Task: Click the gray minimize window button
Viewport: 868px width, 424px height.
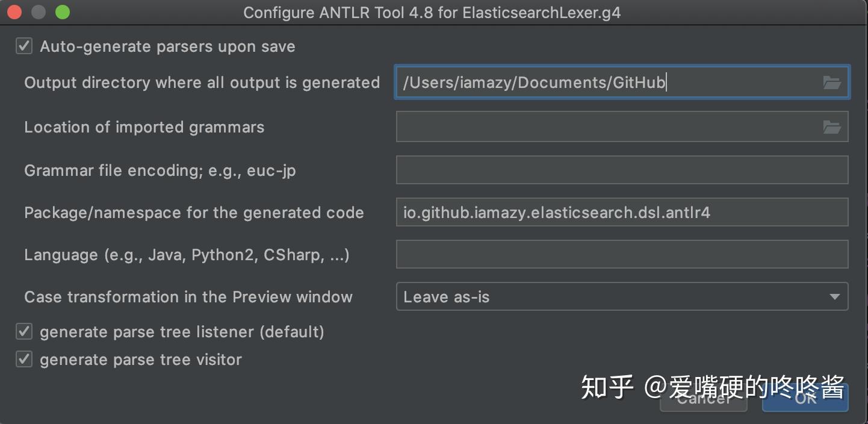Action: [x=39, y=12]
